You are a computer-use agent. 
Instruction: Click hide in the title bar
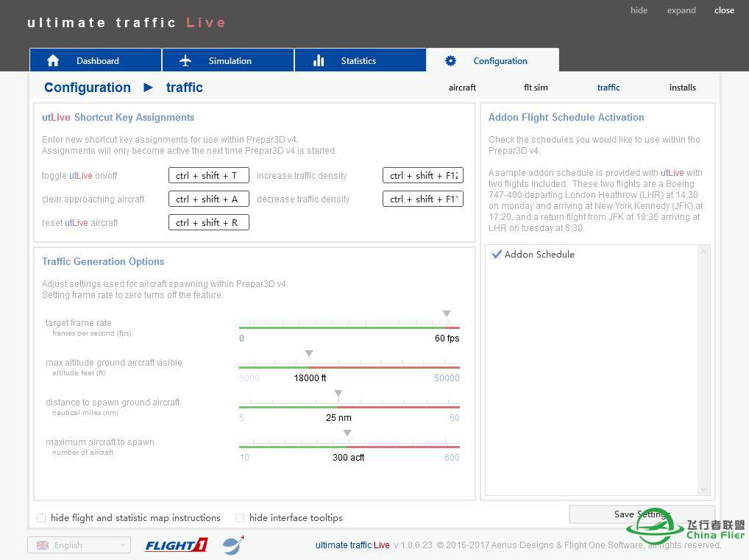point(639,10)
